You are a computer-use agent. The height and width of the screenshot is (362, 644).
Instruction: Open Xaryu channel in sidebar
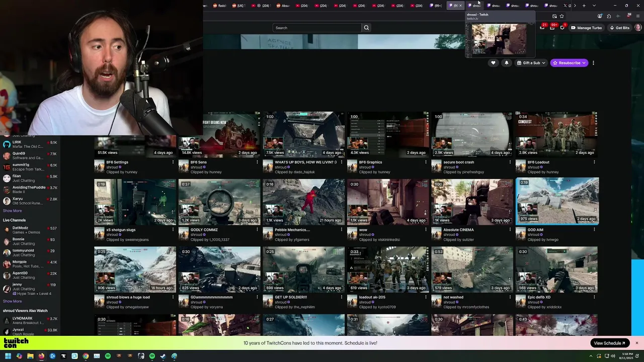click(30, 201)
